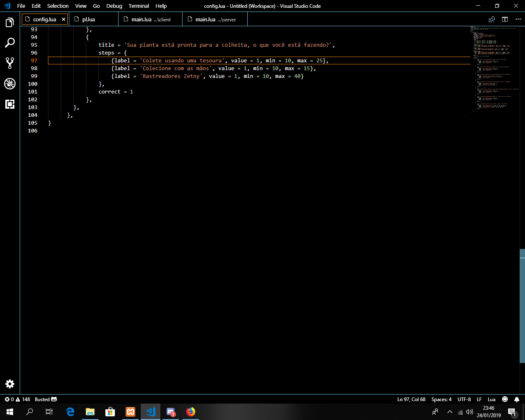
Task: Close the config.lua tab
Action: pyautogui.click(x=64, y=19)
